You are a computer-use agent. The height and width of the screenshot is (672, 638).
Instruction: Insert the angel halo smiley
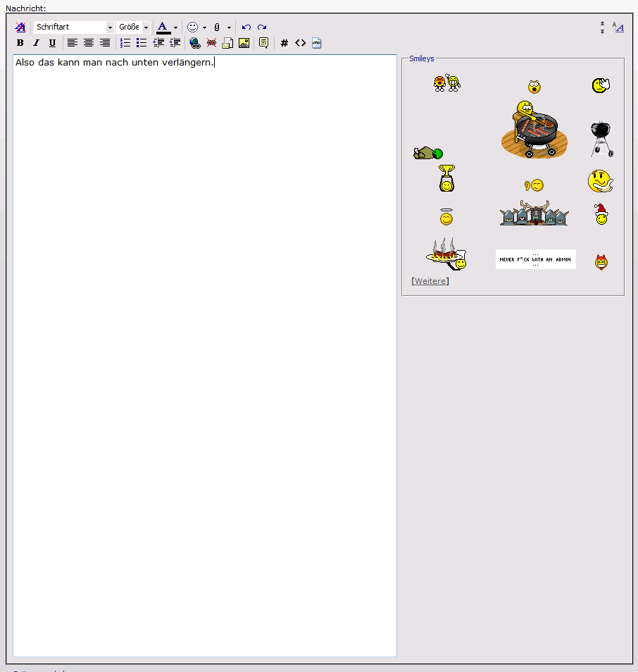pyautogui.click(x=446, y=217)
